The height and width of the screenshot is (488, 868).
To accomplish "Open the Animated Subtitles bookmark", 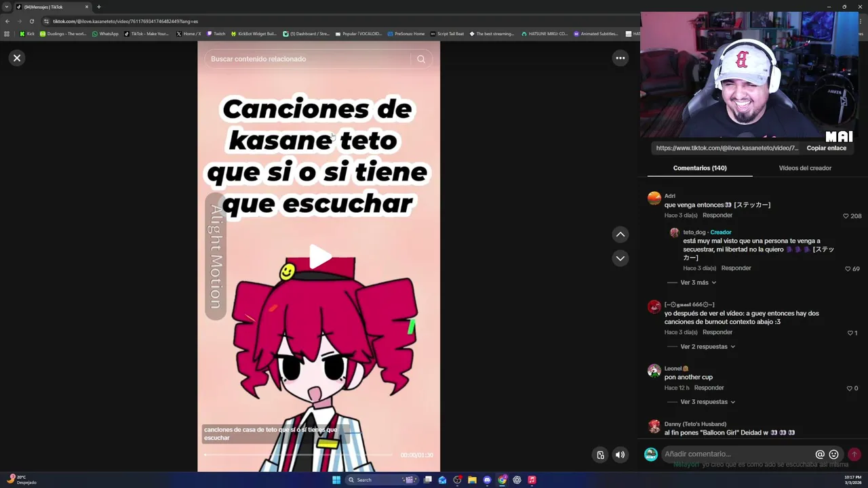I will (596, 34).
